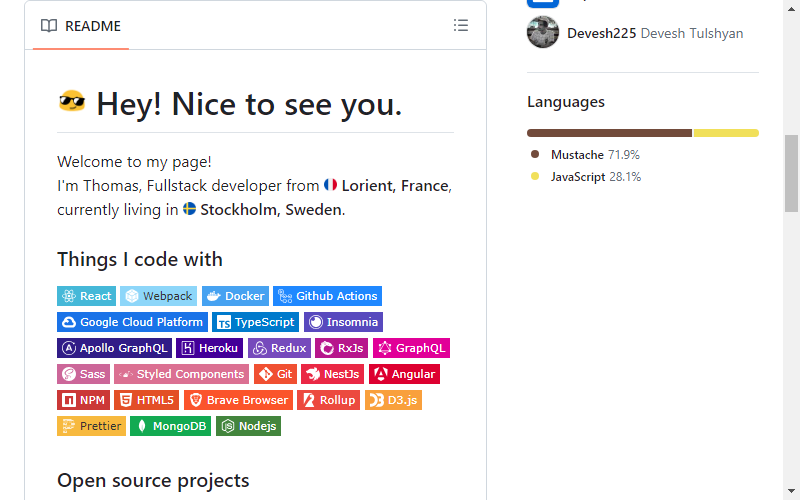Click the Angular badge
The image size is (800, 500).
[x=404, y=374]
